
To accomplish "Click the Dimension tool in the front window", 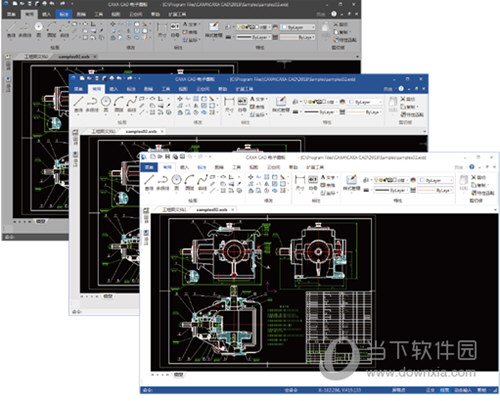I will (300, 182).
